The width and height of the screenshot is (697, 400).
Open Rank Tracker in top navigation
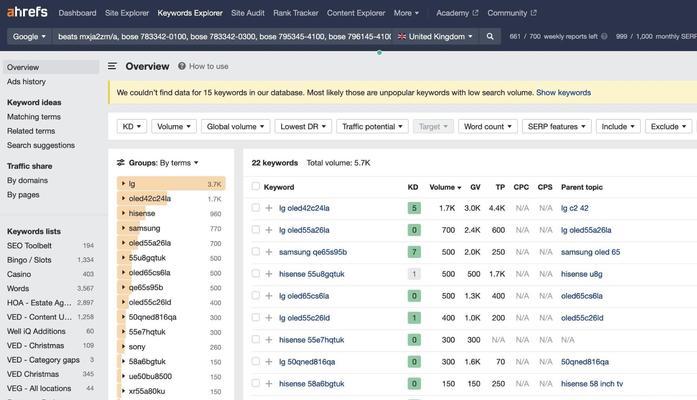click(296, 13)
